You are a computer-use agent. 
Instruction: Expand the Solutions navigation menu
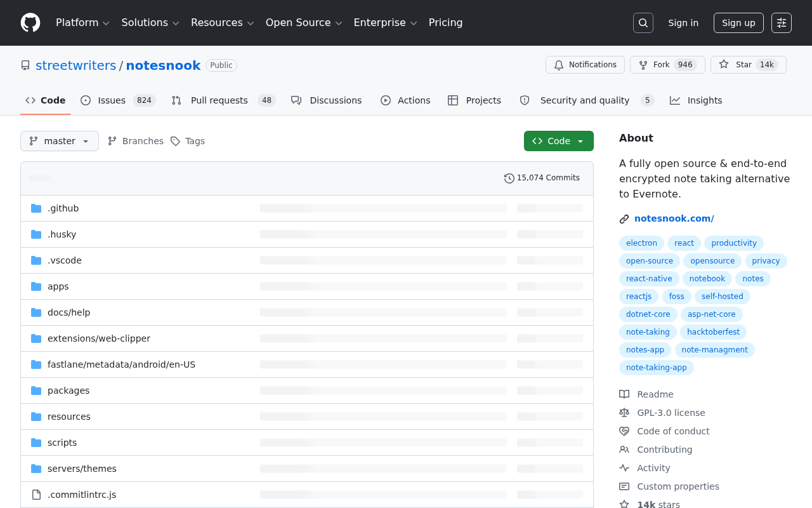(150, 23)
